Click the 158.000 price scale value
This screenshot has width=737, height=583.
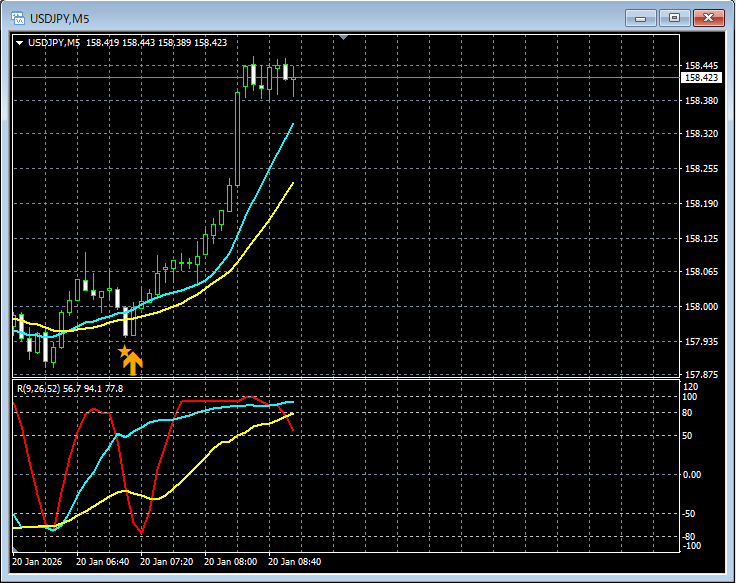point(701,307)
